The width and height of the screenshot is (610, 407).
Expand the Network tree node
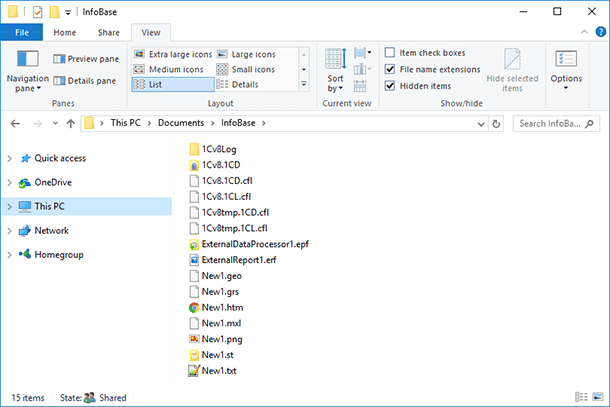10,231
